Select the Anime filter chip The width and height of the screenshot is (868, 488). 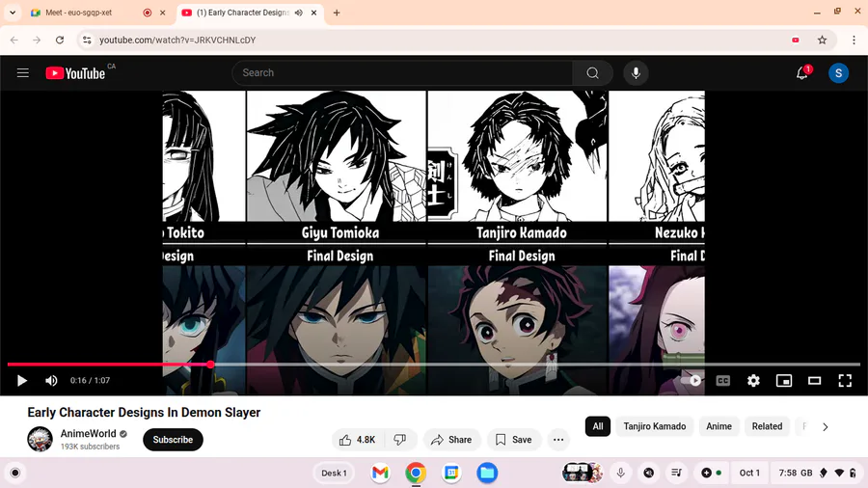tap(719, 426)
